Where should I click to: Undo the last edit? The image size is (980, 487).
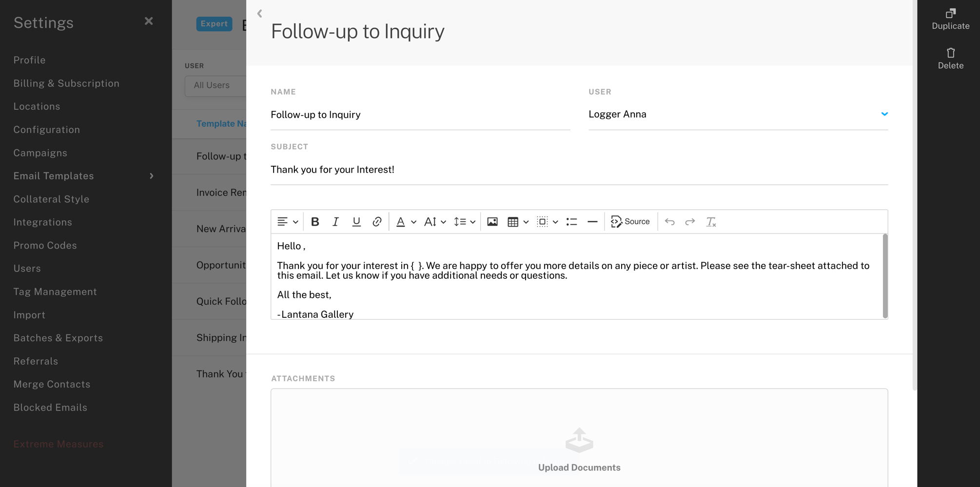tap(670, 222)
